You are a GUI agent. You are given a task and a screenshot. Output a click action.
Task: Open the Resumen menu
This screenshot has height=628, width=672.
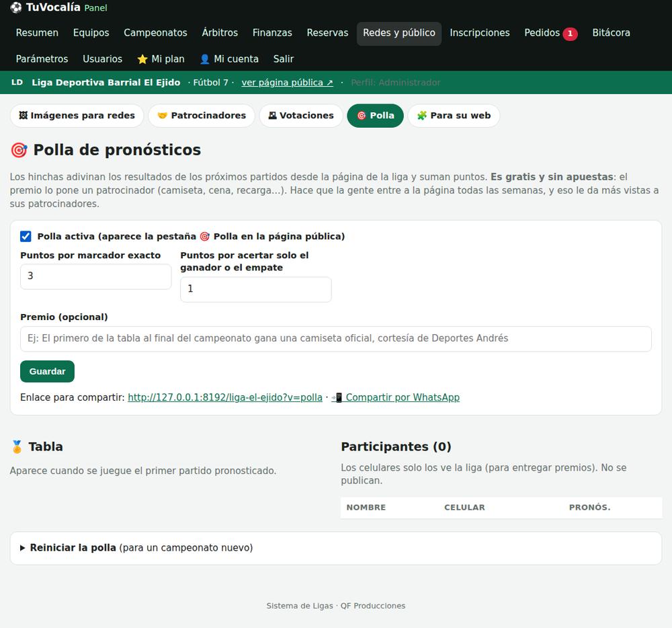point(37,33)
